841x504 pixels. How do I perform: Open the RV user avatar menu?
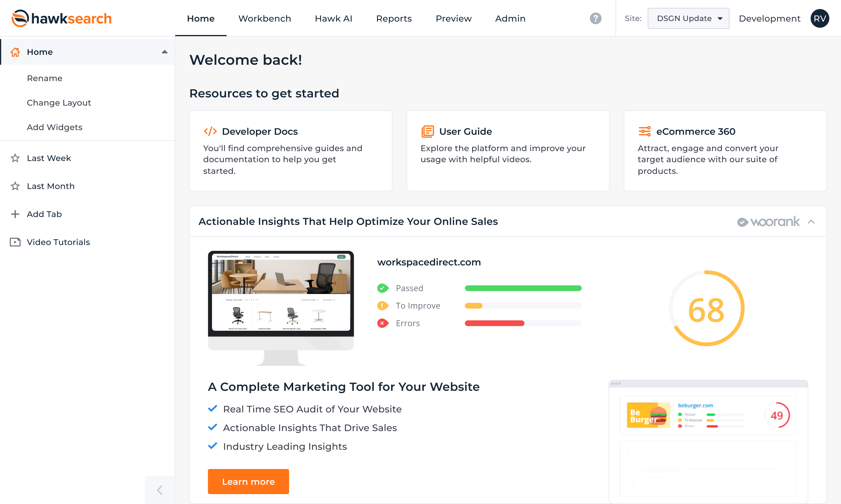820,18
